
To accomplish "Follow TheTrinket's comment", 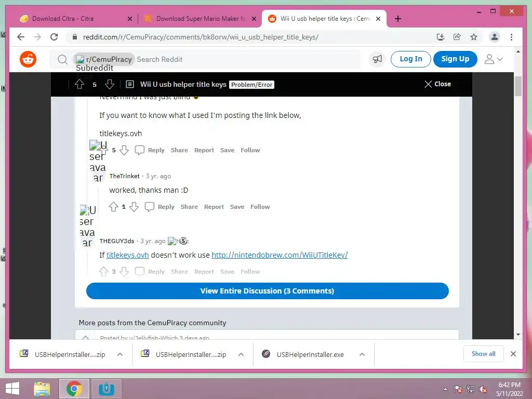I will pos(260,207).
